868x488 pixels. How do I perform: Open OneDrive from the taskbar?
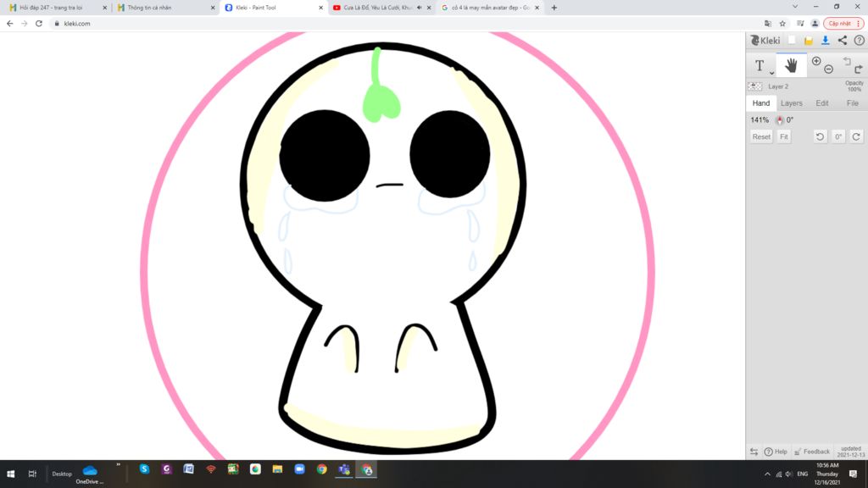coord(90,474)
